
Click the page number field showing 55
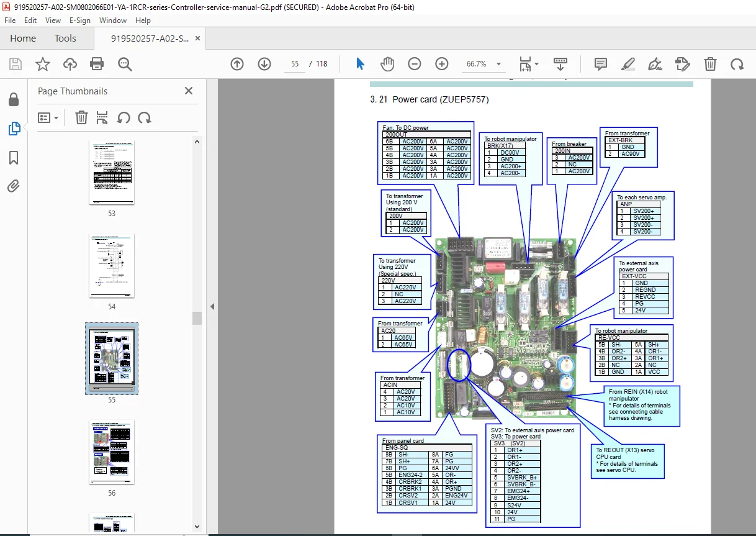click(x=295, y=64)
